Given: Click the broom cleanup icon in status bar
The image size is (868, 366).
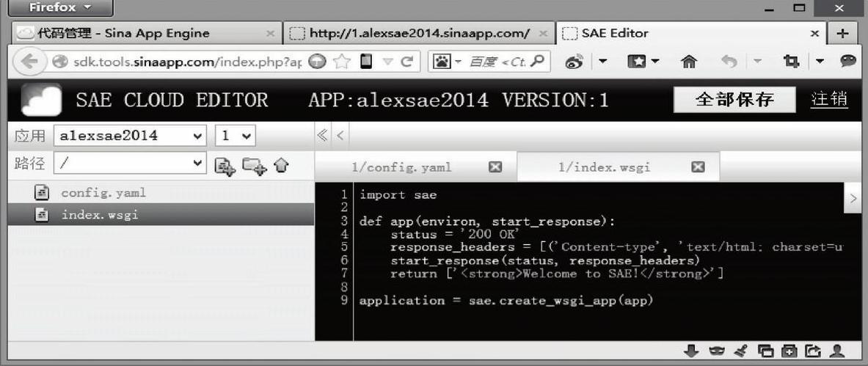Looking at the screenshot, I should click(x=740, y=351).
